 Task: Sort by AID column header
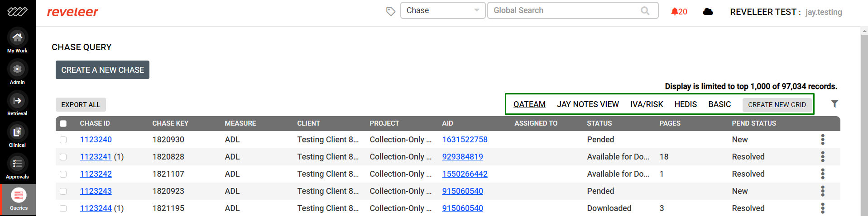448,123
